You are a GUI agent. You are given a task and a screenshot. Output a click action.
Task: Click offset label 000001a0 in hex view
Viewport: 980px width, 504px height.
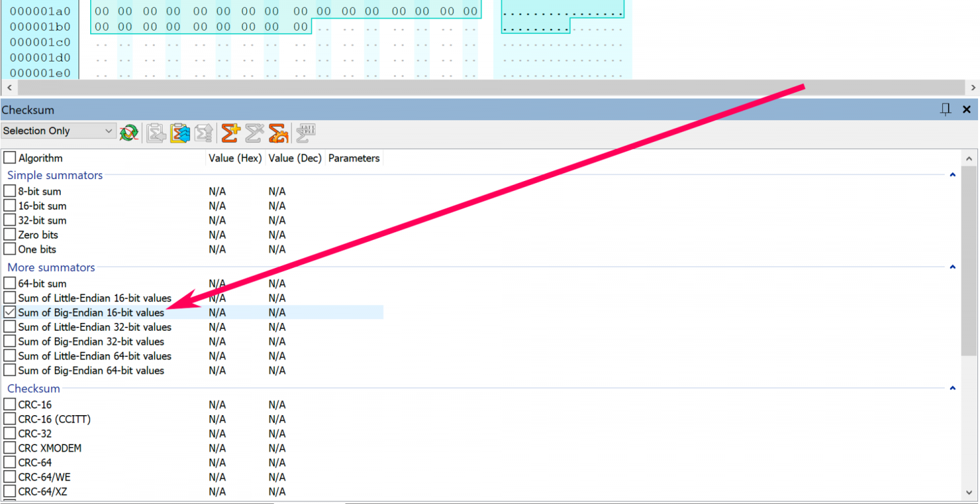click(40, 11)
